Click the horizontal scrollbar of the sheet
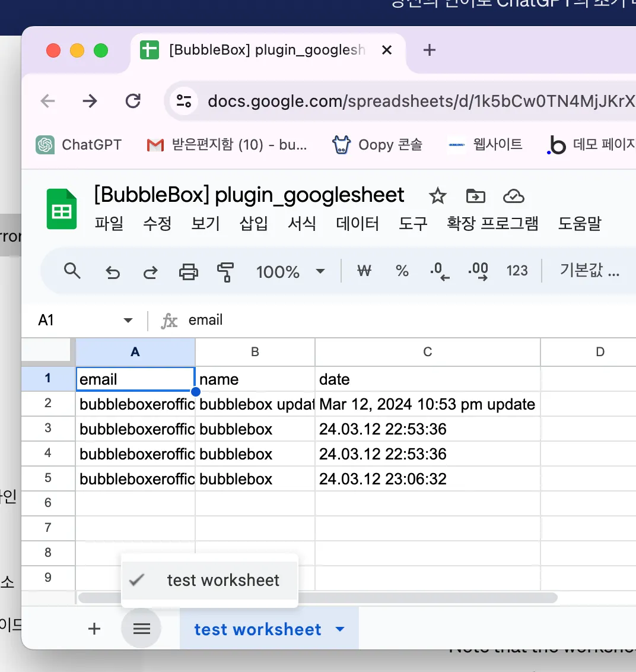This screenshot has height=672, width=636. coord(318,597)
